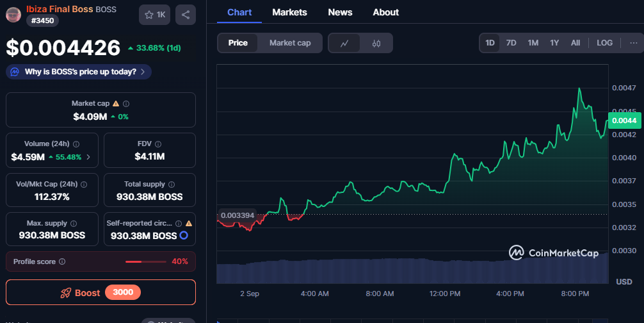
Task: Open Why is BOSS's price up today
Action: [x=79, y=72]
